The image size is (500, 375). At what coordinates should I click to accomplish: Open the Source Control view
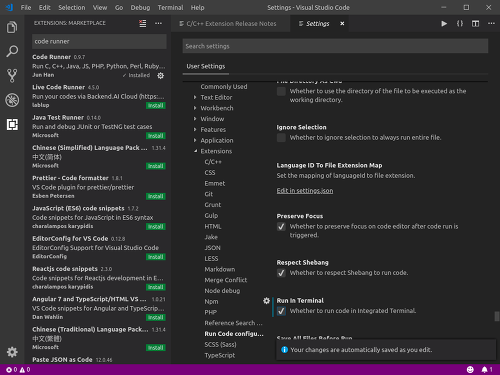pos(12,76)
